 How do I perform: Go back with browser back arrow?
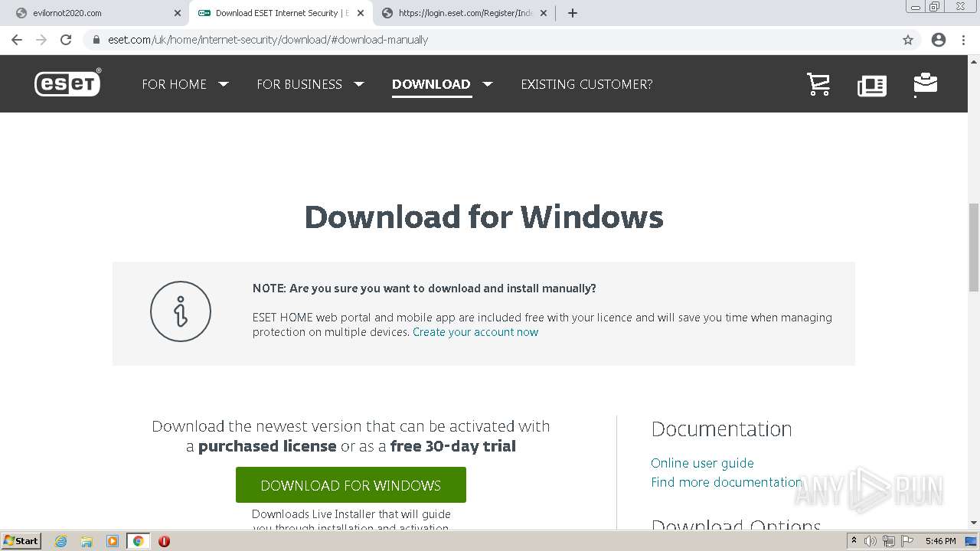(x=17, y=40)
